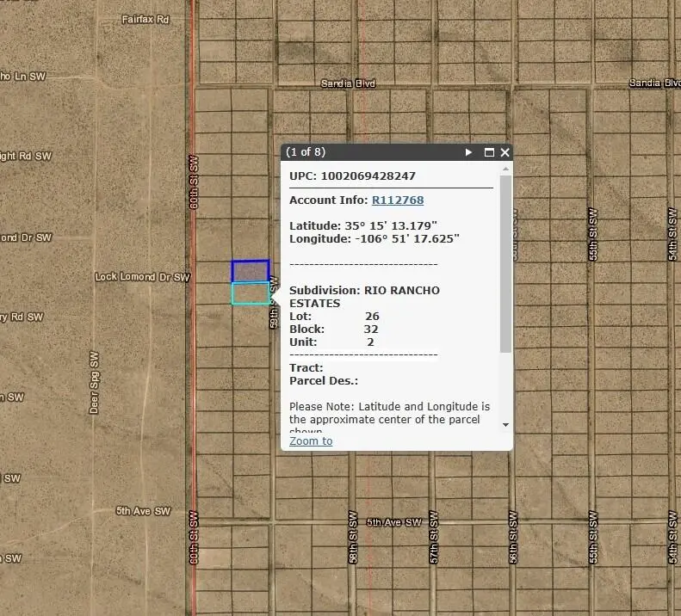Select the cyan outlined parcel
Viewport: 681px width, 616px height.
[x=250, y=293]
